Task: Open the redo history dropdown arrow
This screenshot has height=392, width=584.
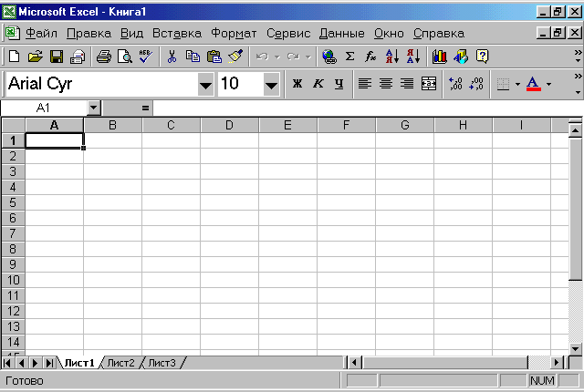Action: [308, 57]
